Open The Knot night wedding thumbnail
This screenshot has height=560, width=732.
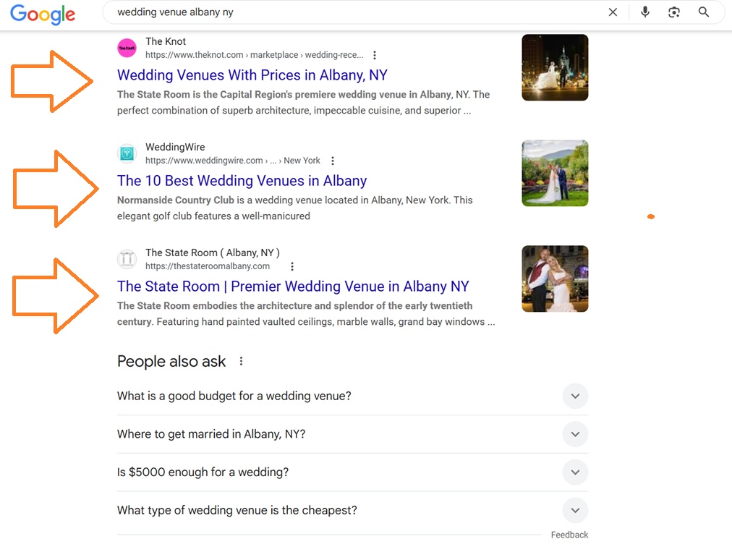click(x=555, y=67)
